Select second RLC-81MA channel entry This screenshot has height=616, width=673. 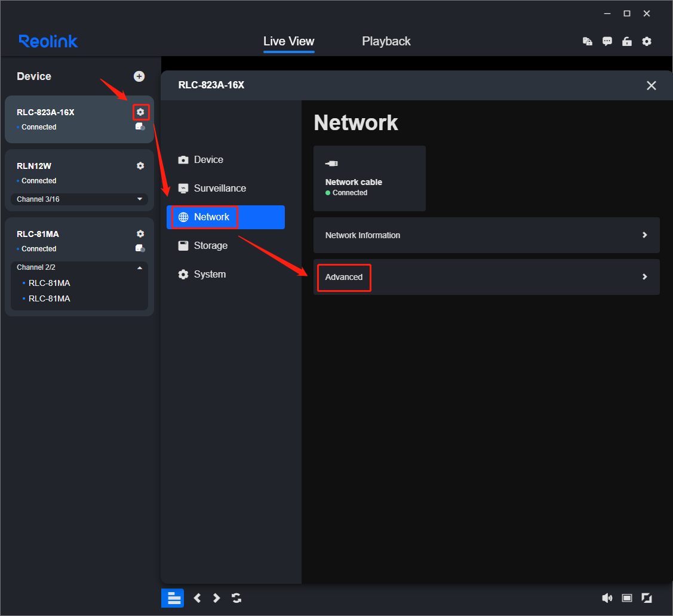pos(49,298)
